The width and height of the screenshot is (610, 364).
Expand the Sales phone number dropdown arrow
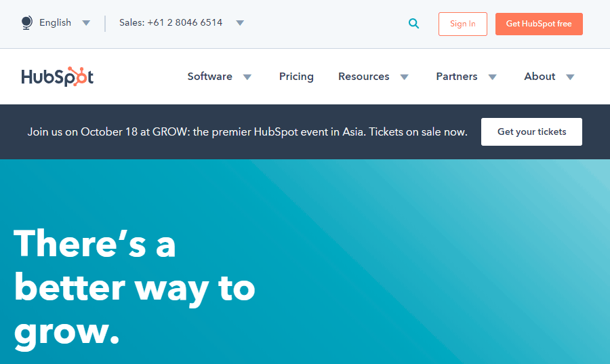(x=240, y=23)
